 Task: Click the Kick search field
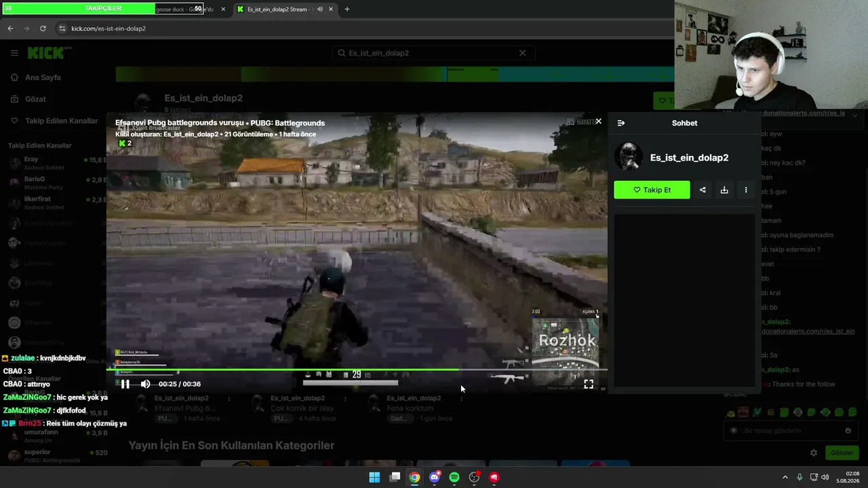pyautogui.click(x=434, y=53)
